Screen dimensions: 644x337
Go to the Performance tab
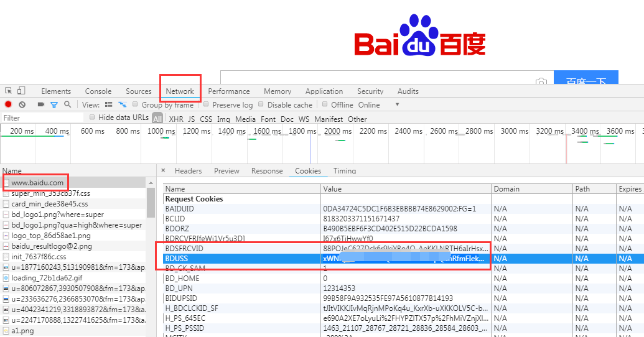(229, 91)
